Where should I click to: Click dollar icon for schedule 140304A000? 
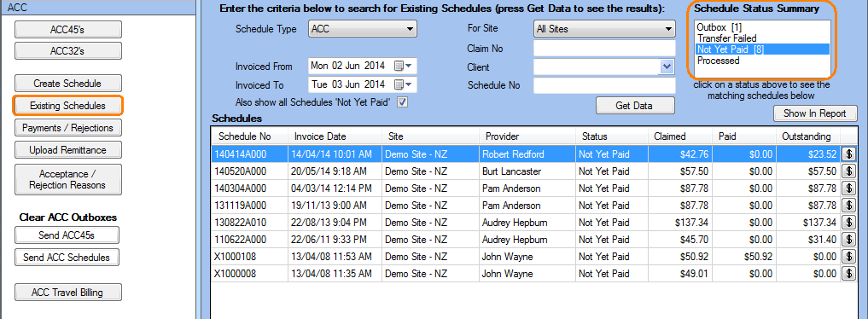pos(848,188)
